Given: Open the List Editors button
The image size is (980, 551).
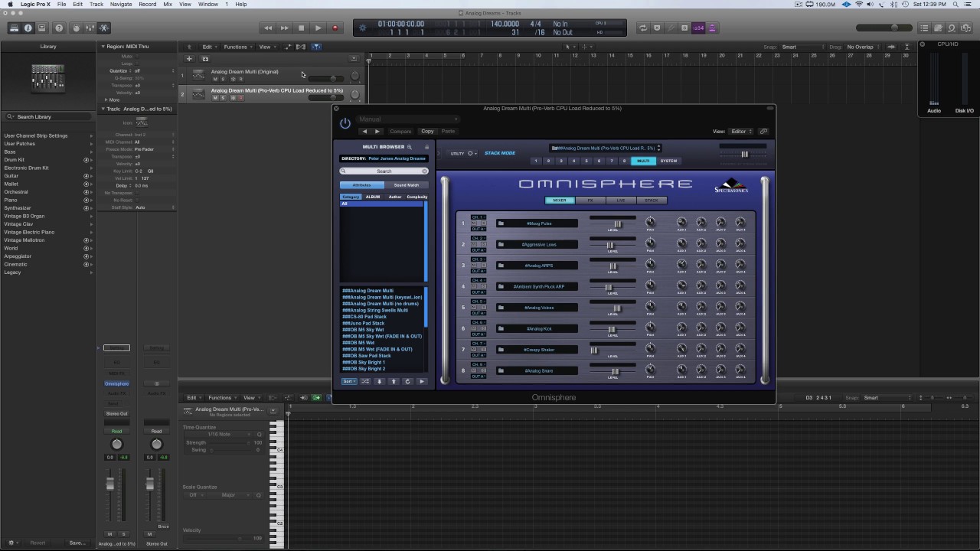Looking at the screenshot, I should click(925, 28).
